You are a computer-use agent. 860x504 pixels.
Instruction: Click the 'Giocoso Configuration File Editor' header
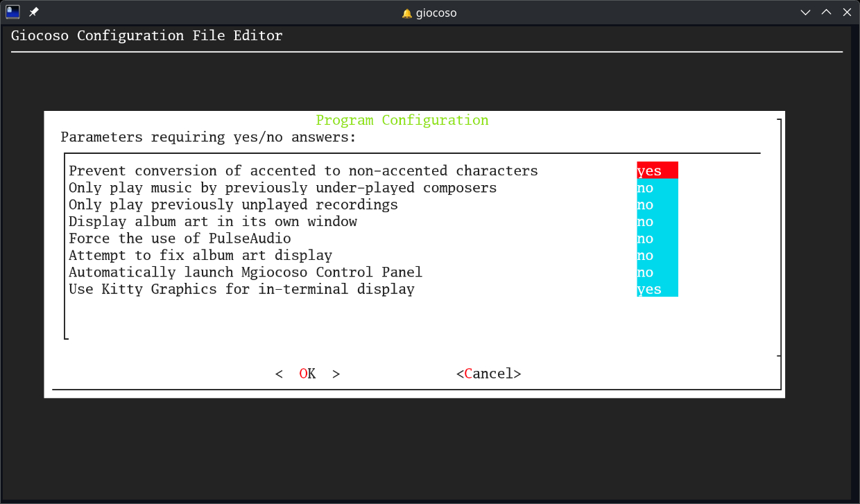(x=146, y=35)
